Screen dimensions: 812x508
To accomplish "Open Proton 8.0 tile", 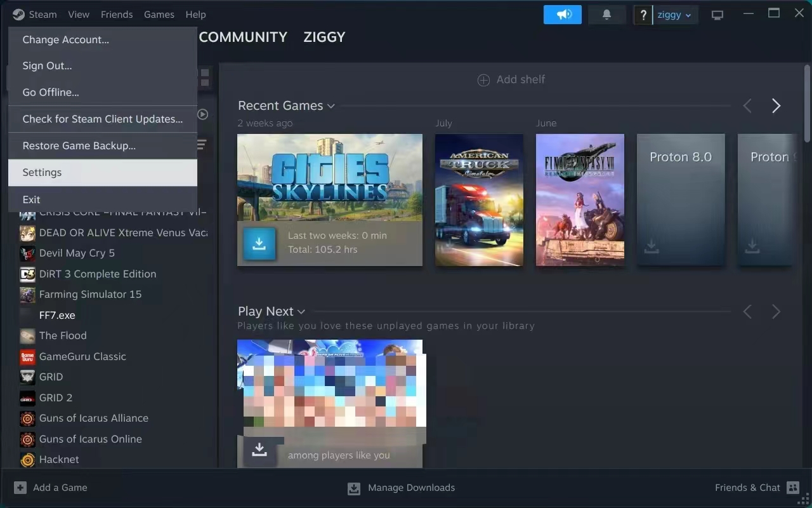I will click(x=681, y=199).
